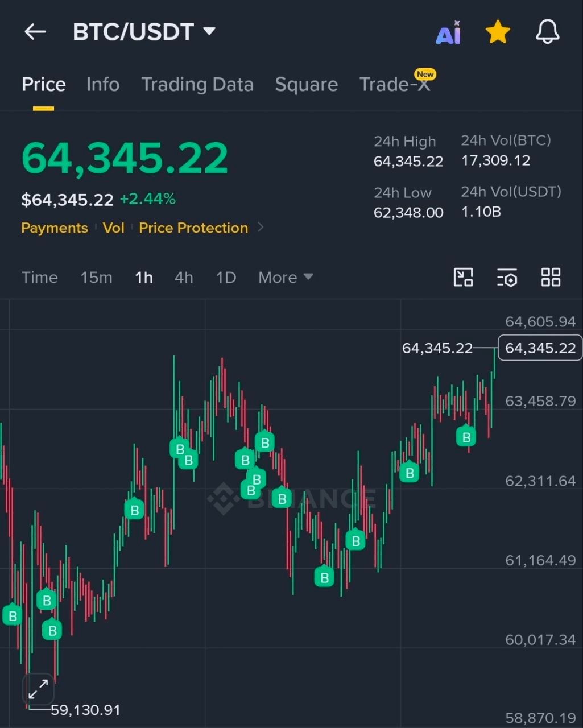Expand chart to fullscreen with arrows icon
Screen dimensions: 583x728
coord(38,690)
